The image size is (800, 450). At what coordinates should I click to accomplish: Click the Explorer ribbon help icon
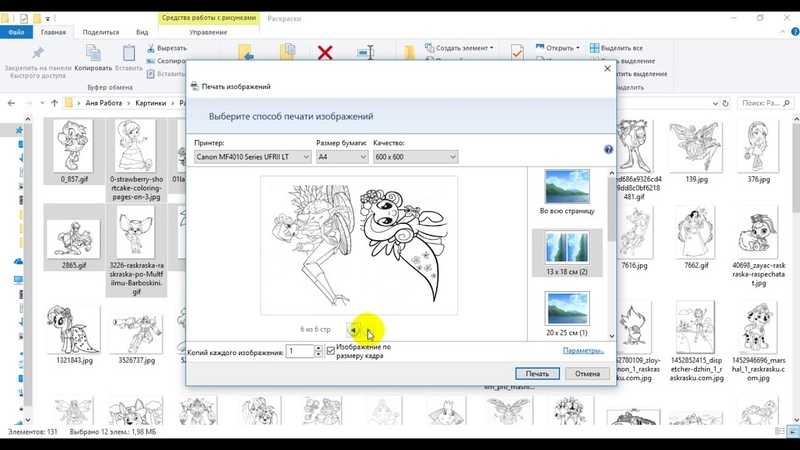coord(795,32)
